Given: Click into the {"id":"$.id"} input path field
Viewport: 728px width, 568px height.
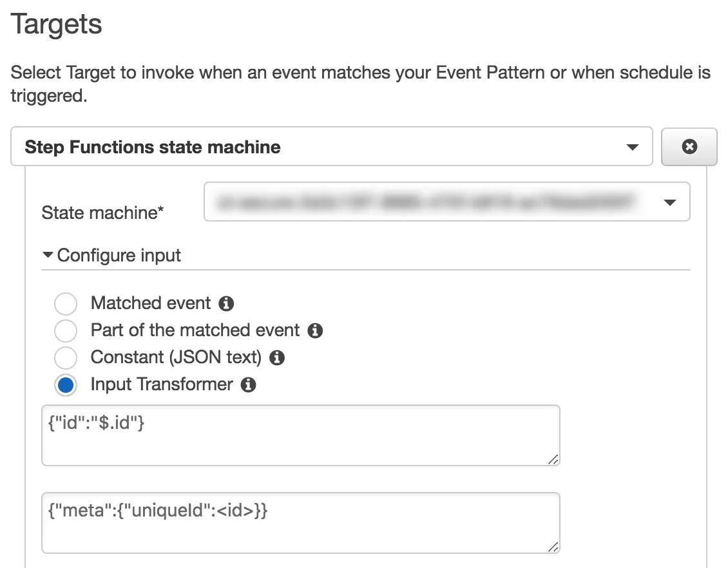Looking at the screenshot, I should click(x=300, y=435).
